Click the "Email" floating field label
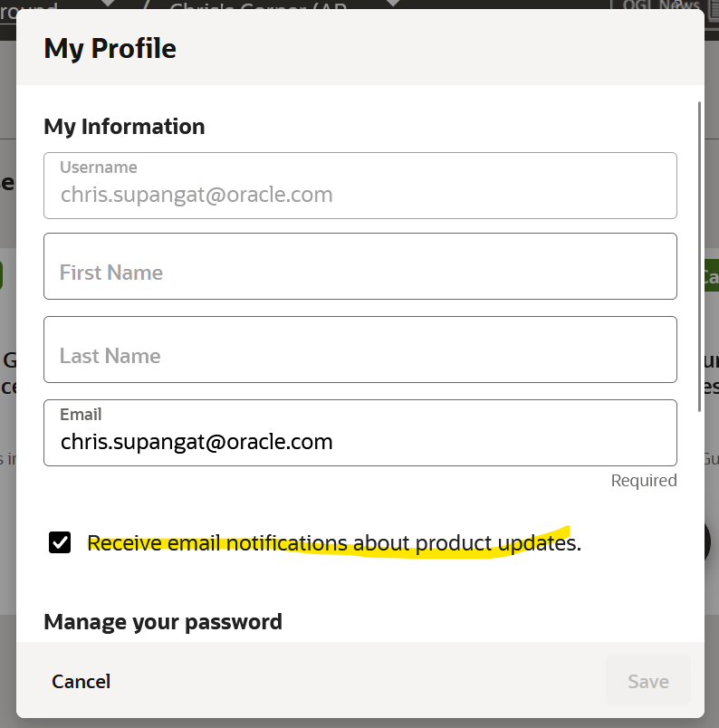The height and width of the screenshot is (728, 719). pyautogui.click(x=81, y=415)
